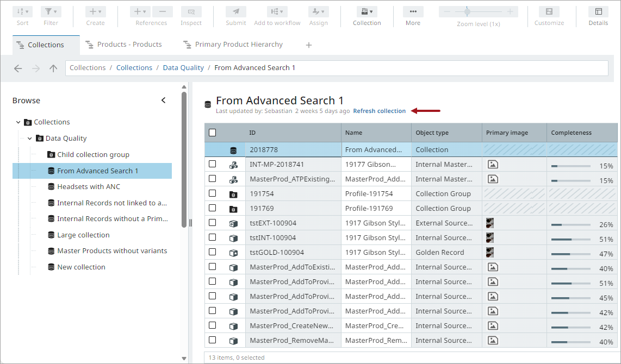
Task: Click Data Quality in the breadcrumb
Action: pos(183,68)
